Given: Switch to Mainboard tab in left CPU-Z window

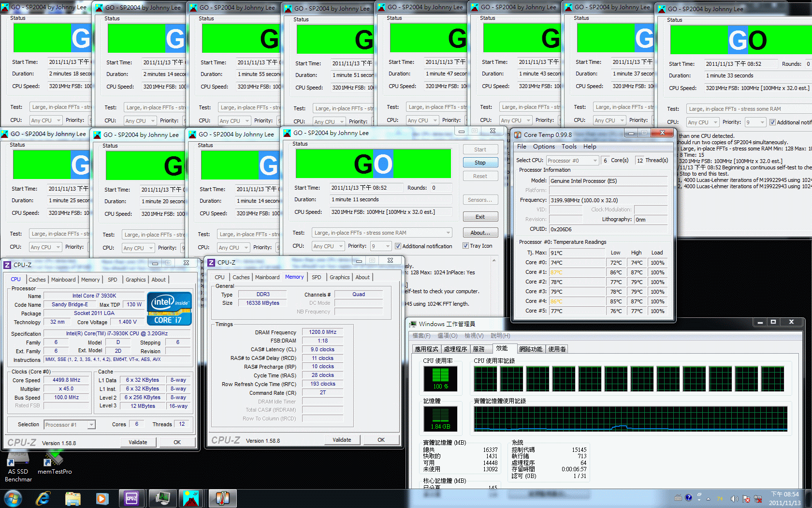Looking at the screenshot, I should click(63, 280).
